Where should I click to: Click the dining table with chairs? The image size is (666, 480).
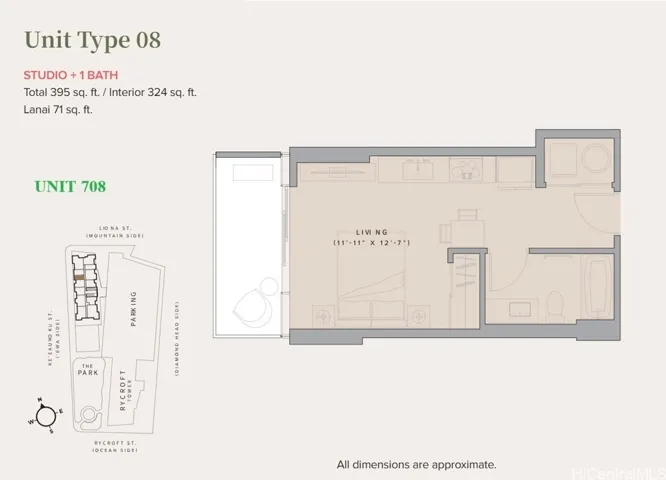(463, 228)
